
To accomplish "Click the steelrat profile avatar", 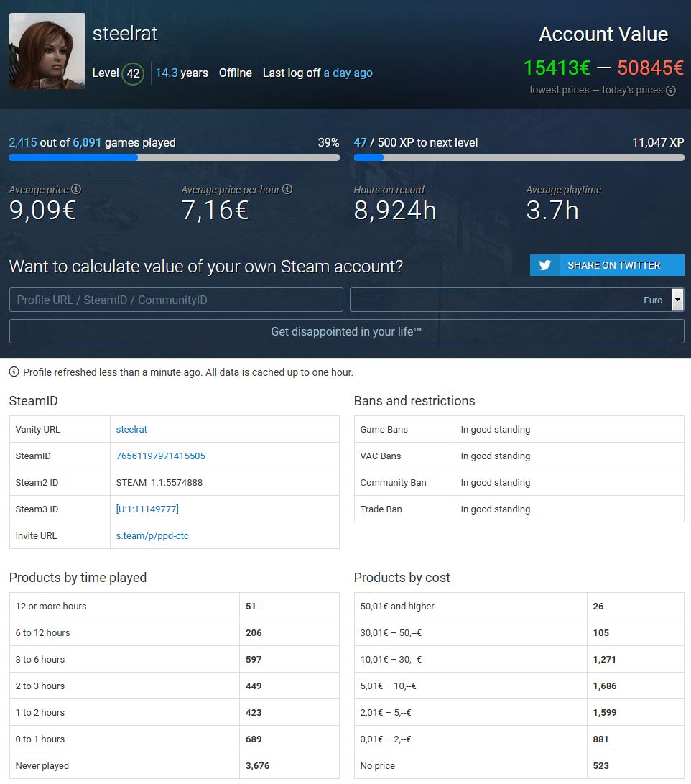I will [x=47, y=51].
